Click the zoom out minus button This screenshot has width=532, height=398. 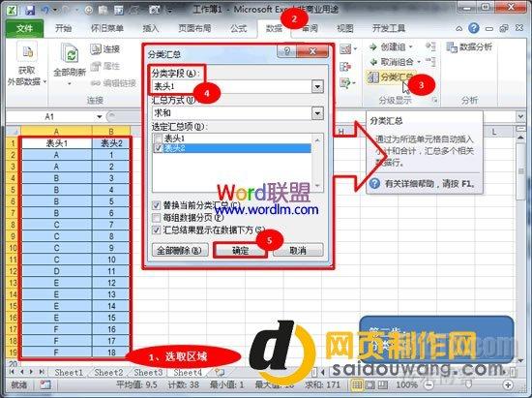[x=429, y=385]
